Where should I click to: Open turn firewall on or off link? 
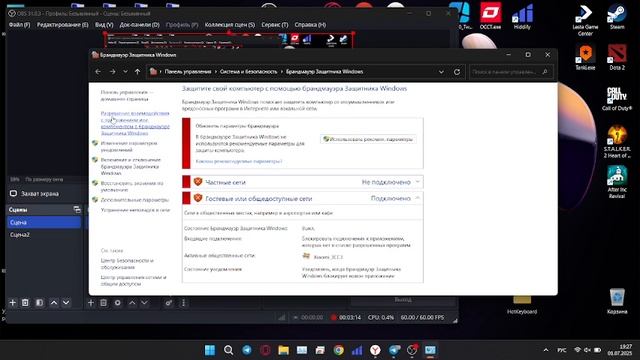131,167
